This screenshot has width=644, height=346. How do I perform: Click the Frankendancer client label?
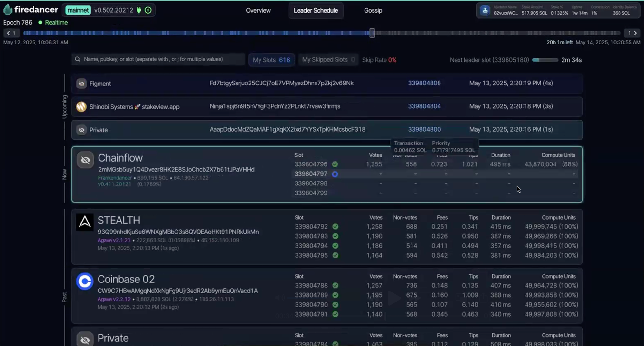[115, 178]
